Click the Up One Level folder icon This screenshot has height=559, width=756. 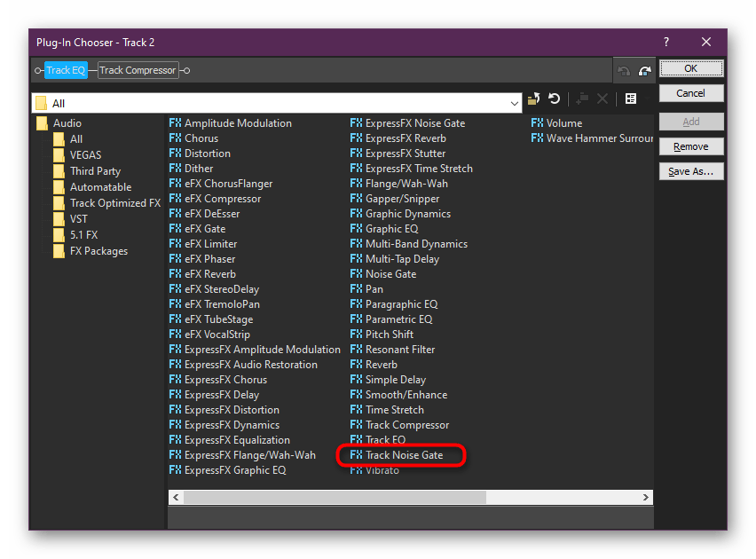(x=534, y=99)
